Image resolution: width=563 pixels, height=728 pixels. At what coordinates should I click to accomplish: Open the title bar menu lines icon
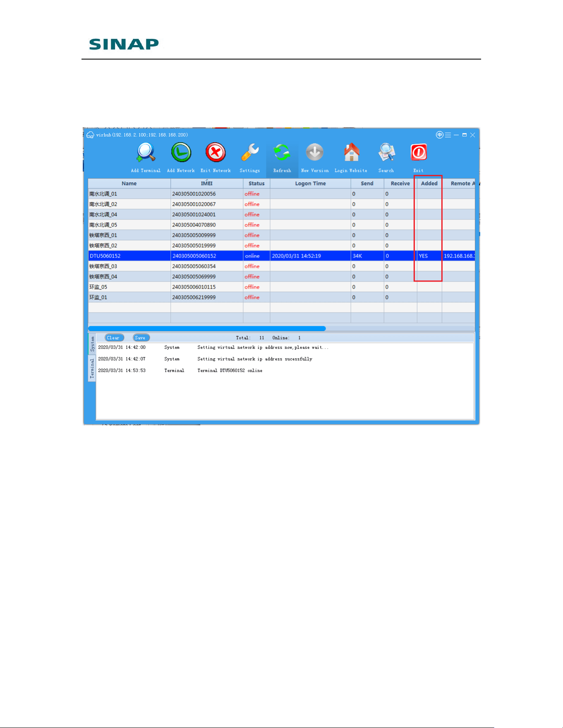point(448,135)
